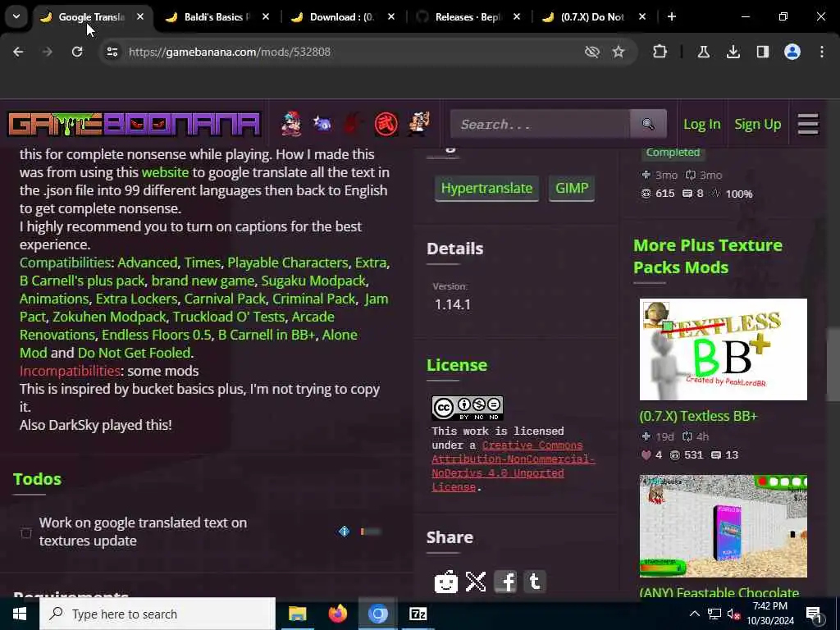This screenshot has width=840, height=630.
Task: Open the Chrome profile avatar
Action: pos(792,52)
